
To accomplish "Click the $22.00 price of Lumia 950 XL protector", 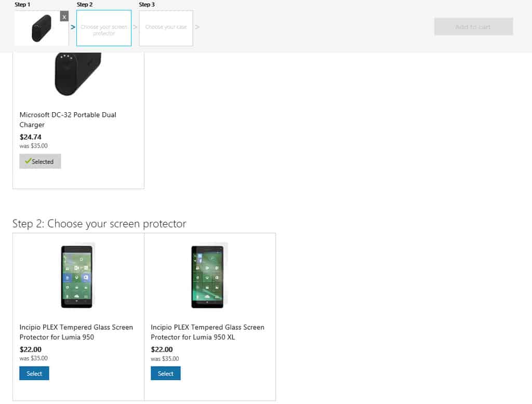I will click(162, 349).
